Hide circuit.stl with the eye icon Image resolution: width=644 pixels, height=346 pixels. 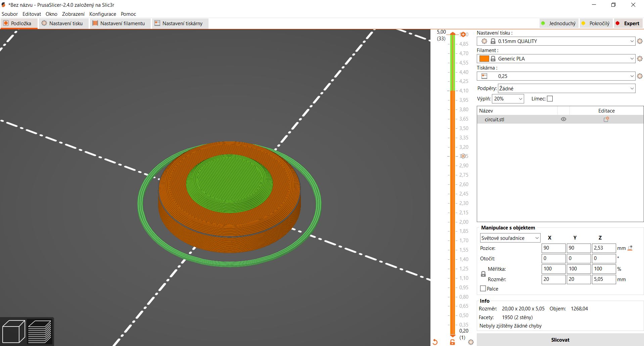pos(563,119)
